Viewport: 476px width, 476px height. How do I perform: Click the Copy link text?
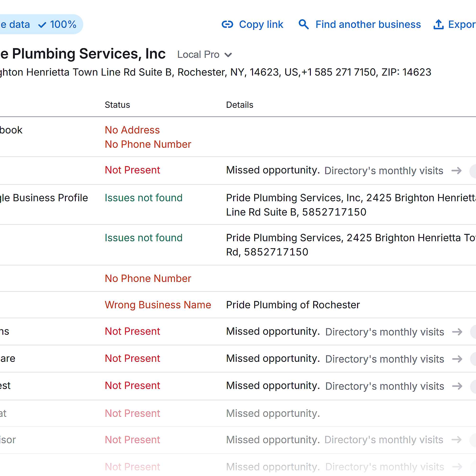click(x=261, y=24)
